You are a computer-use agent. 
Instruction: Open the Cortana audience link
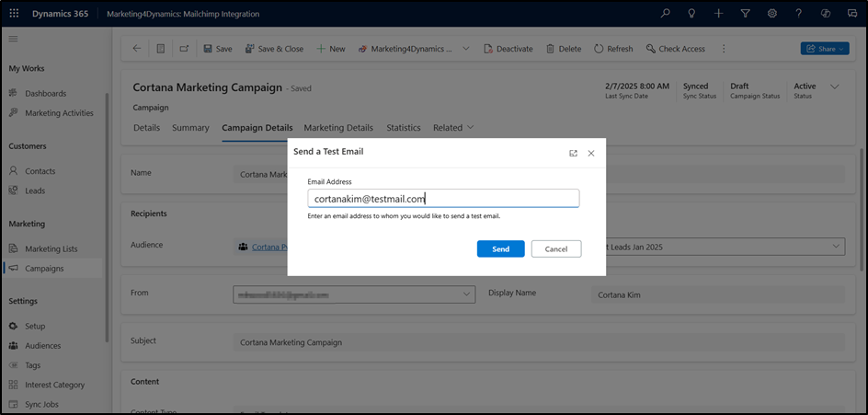[x=269, y=248]
